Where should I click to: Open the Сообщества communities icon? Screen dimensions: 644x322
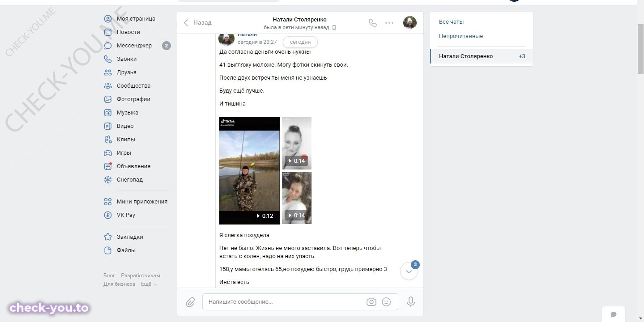pyautogui.click(x=108, y=86)
